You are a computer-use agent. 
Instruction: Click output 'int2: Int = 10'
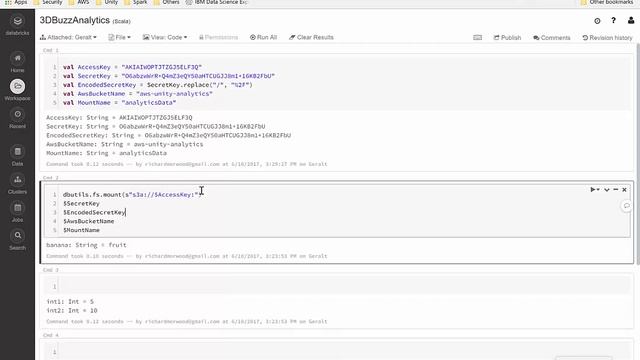[x=72, y=311]
